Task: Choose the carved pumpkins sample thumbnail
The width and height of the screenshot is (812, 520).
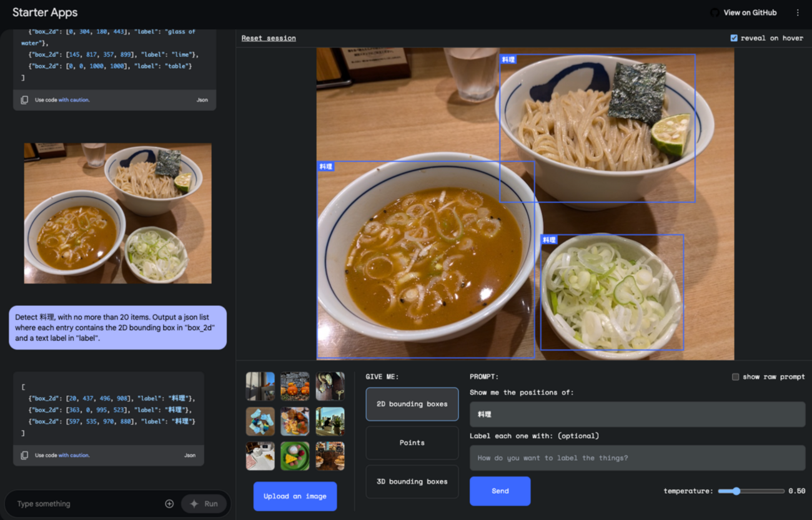Action: (295, 386)
